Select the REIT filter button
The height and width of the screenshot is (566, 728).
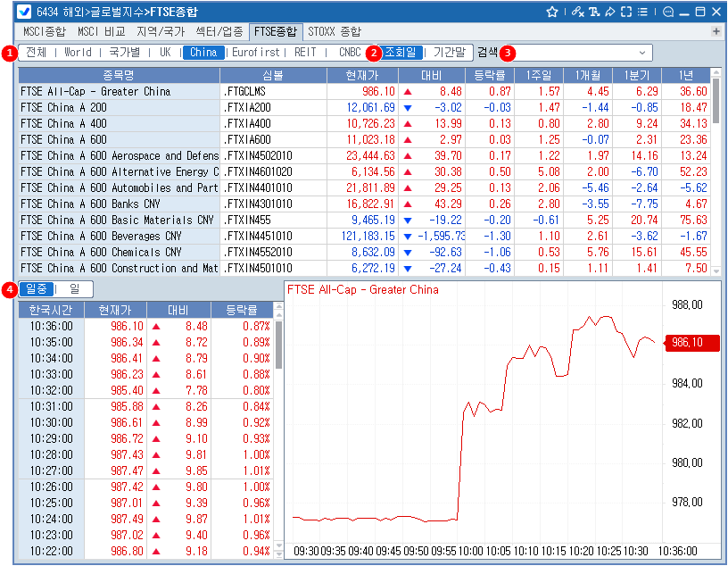click(305, 53)
